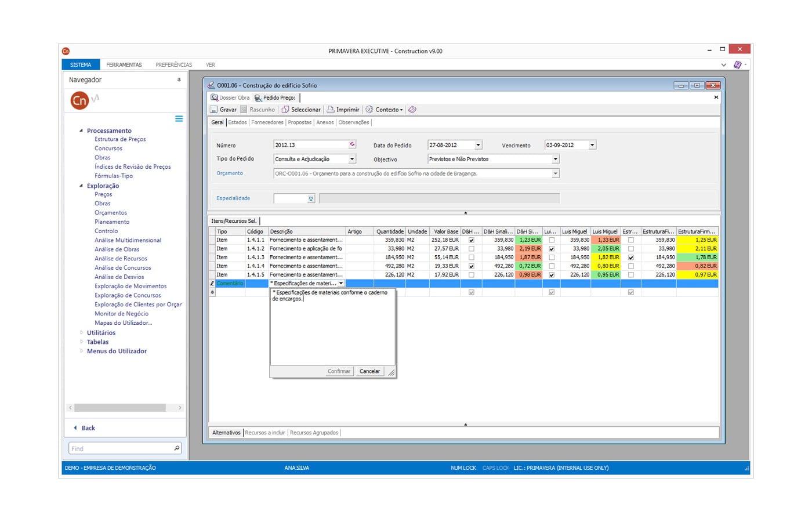This screenshot has width=812, height=522.
Task: Click the Pedido Preço tab icon
Action: (258, 97)
